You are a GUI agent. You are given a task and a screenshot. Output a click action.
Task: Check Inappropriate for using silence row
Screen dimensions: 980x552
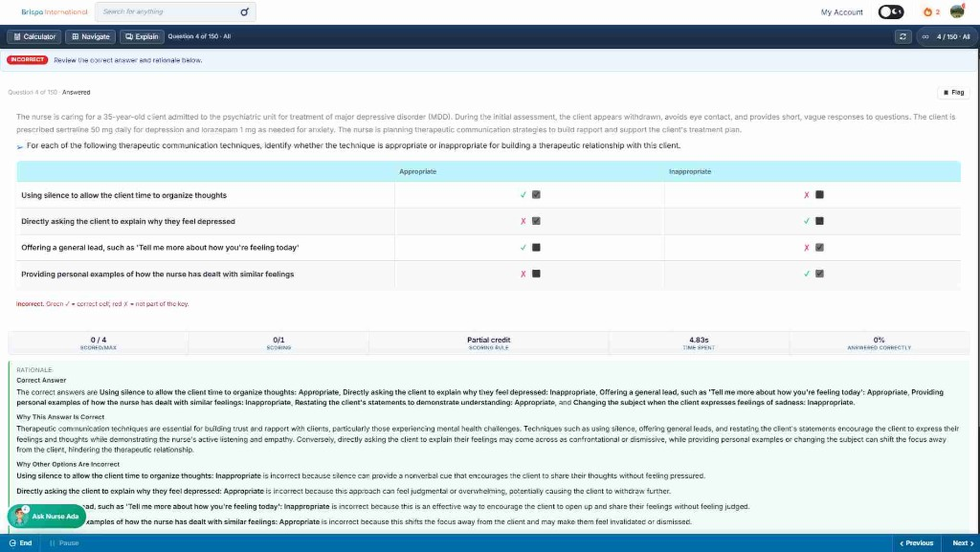(819, 195)
